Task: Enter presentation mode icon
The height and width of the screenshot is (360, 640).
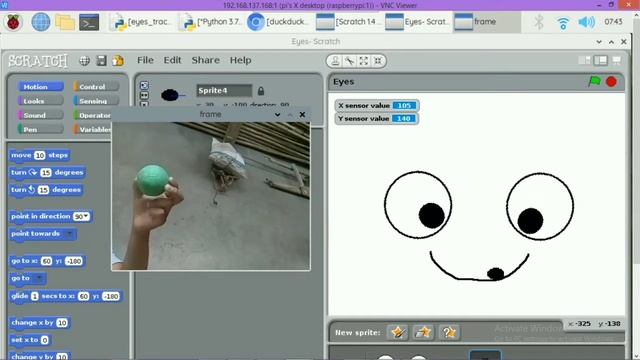Action: (x=617, y=60)
